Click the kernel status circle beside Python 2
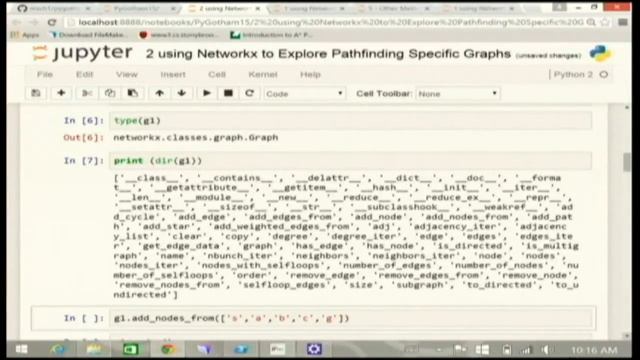The height and width of the screenshot is (360, 640). (604, 74)
